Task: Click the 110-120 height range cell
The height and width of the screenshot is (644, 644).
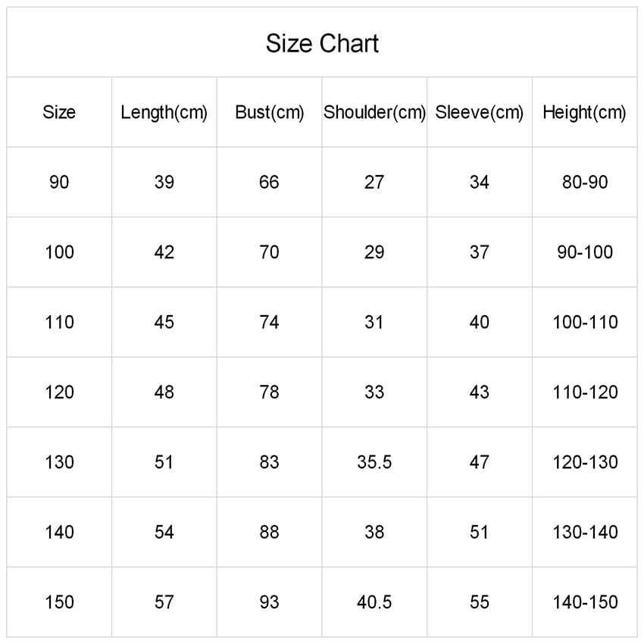Action: pyautogui.click(x=585, y=392)
